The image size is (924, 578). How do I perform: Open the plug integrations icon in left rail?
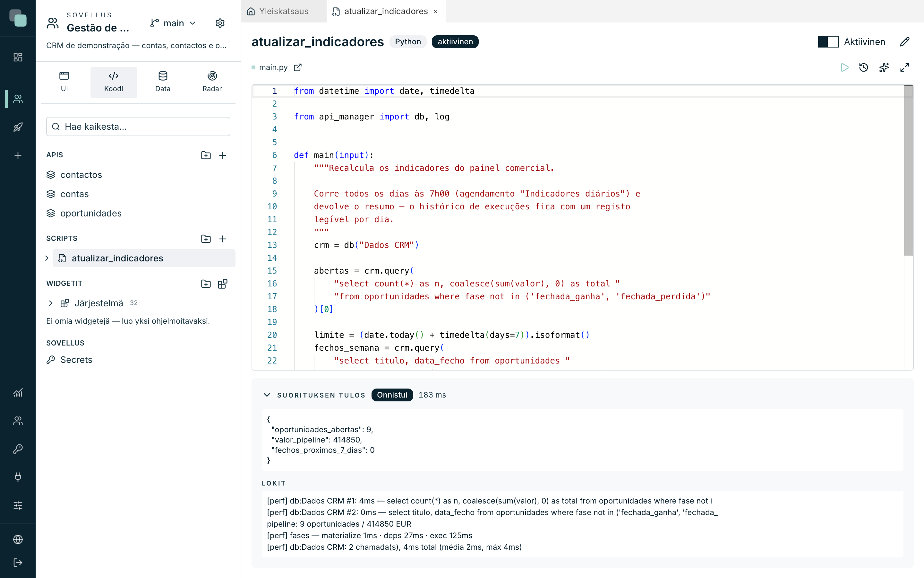18,477
